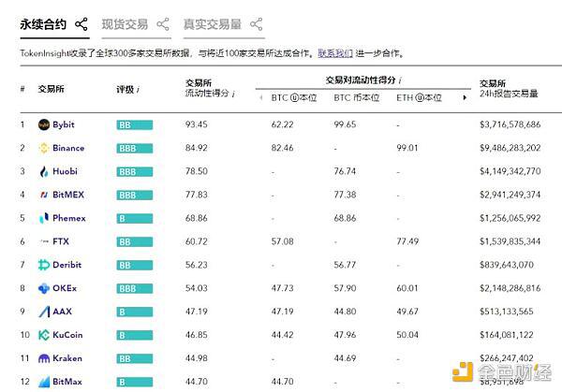
Task: Click the ETH U本位 column header
Action: (x=419, y=97)
